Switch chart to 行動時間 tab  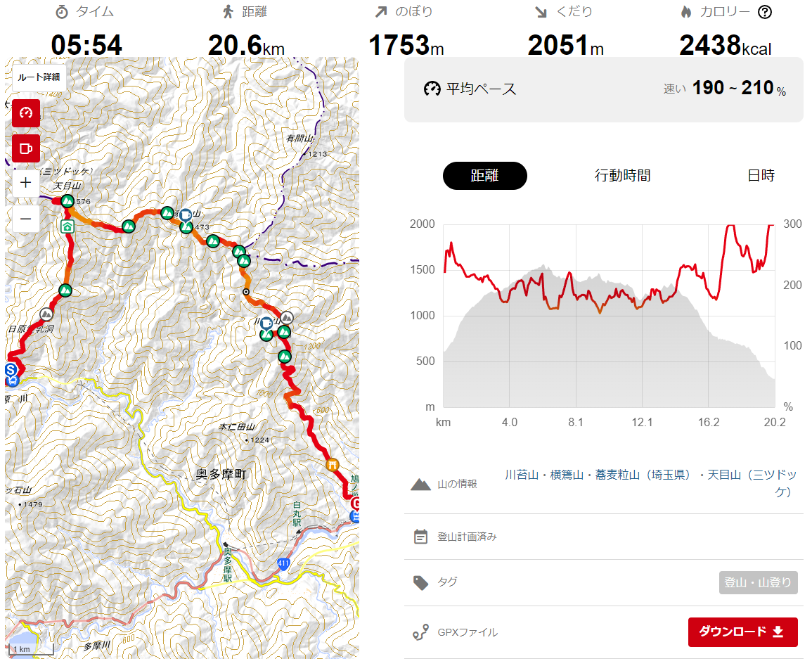click(x=622, y=176)
